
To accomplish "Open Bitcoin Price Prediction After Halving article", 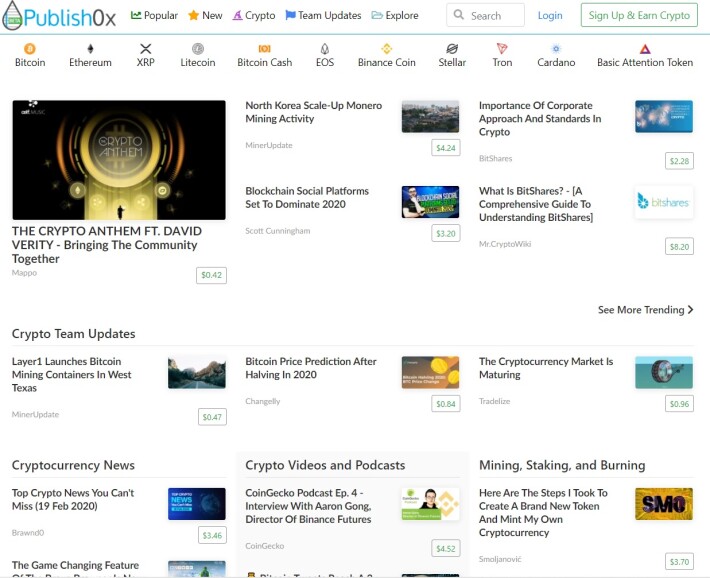I will 311,368.
